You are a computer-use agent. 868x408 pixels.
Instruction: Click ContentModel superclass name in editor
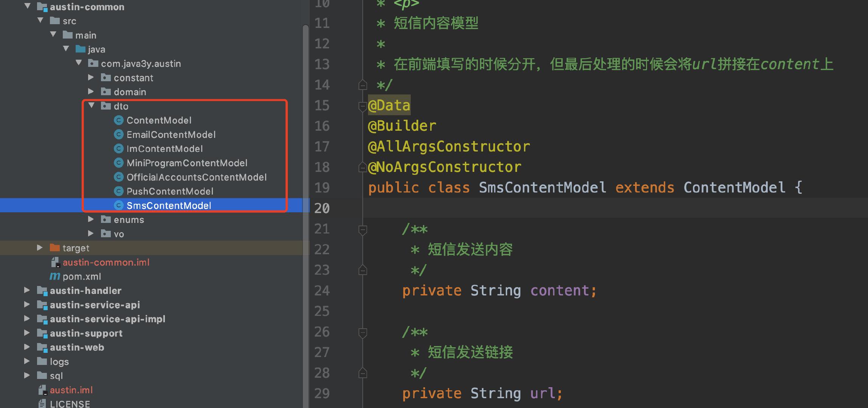tap(734, 188)
